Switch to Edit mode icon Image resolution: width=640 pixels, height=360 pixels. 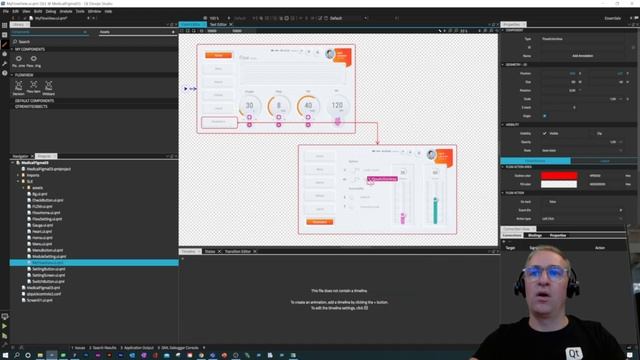tap(4, 35)
